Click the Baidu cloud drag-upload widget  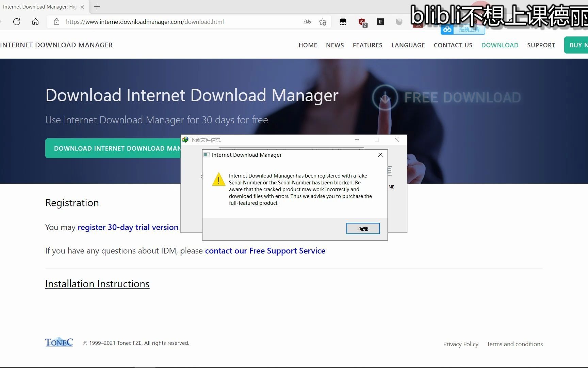point(463,30)
